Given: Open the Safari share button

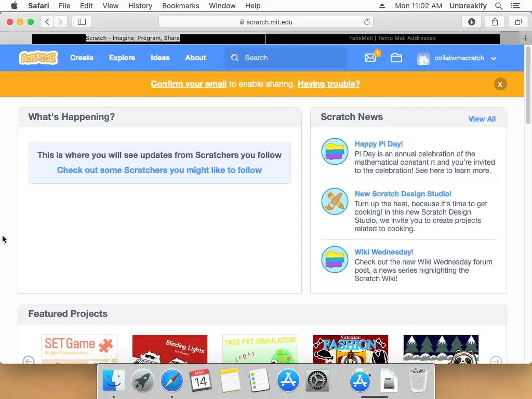Looking at the screenshot, I should (x=495, y=22).
